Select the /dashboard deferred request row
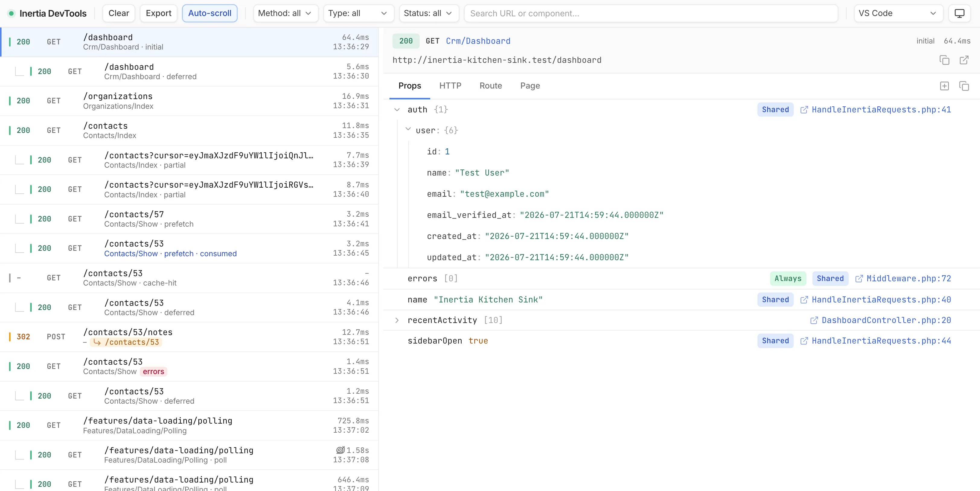The height and width of the screenshot is (491, 980). click(189, 72)
